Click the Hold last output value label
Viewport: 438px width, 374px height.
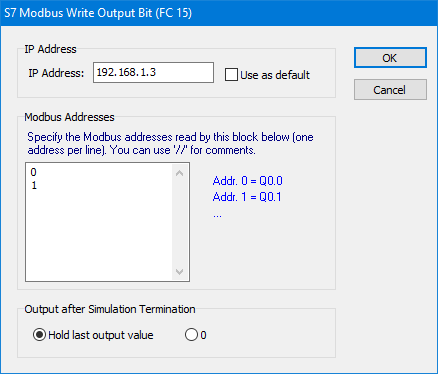(x=101, y=335)
